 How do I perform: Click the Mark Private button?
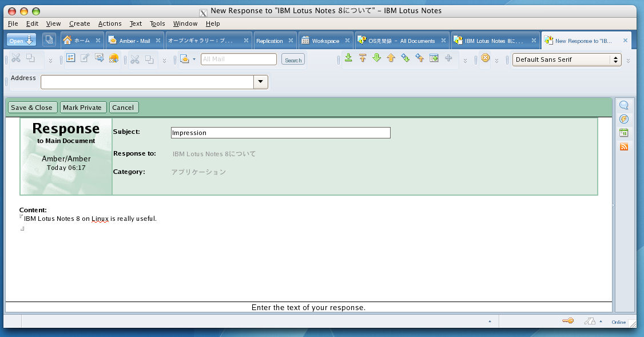(x=82, y=107)
